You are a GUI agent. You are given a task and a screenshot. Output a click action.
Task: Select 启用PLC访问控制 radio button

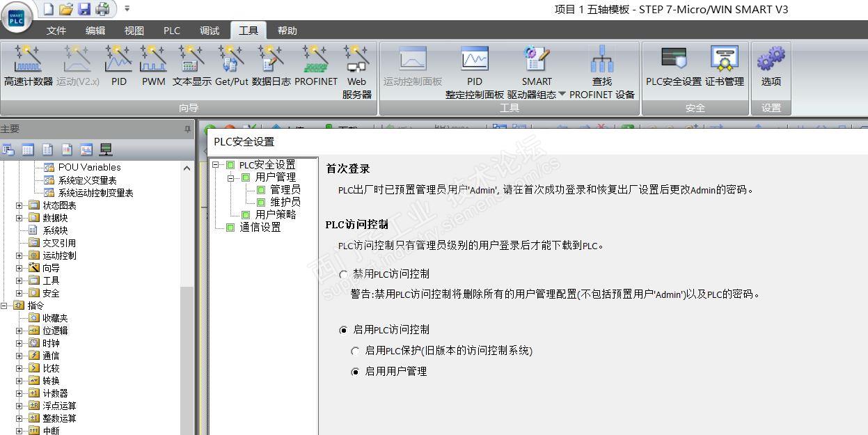[x=343, y=330]
